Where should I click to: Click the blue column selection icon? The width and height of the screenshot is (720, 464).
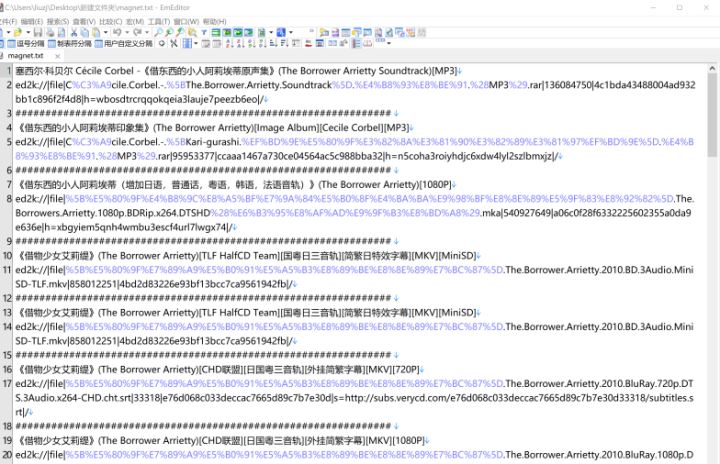(x=187, y=43)
